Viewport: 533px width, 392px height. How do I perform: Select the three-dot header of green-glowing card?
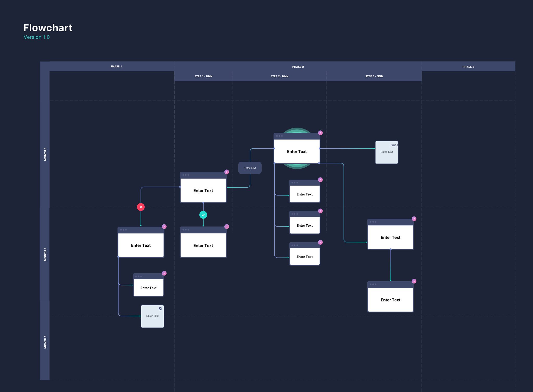coord(297,136)
